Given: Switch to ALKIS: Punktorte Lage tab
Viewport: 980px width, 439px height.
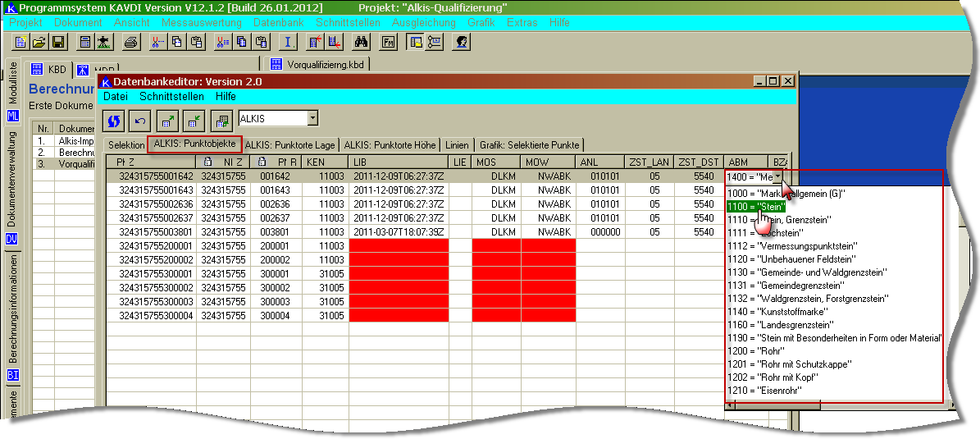Looking at the screenshot, I should 290,144.
